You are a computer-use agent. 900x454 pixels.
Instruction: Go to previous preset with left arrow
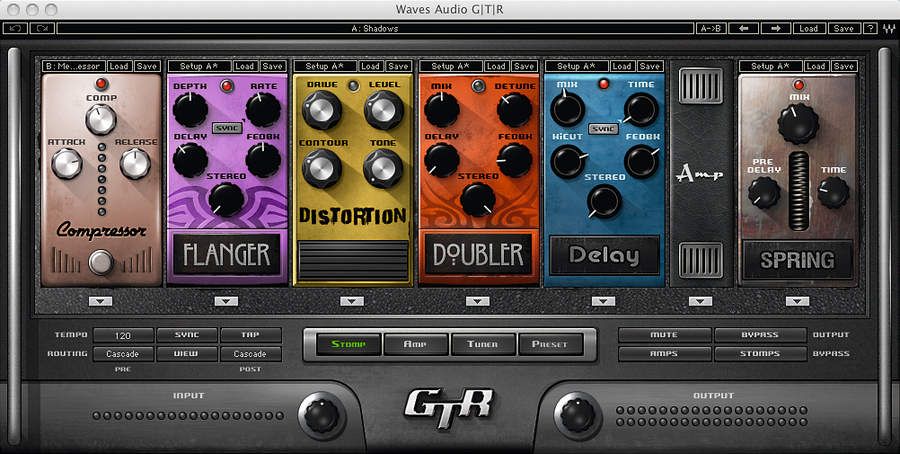[x=744, y=28]
